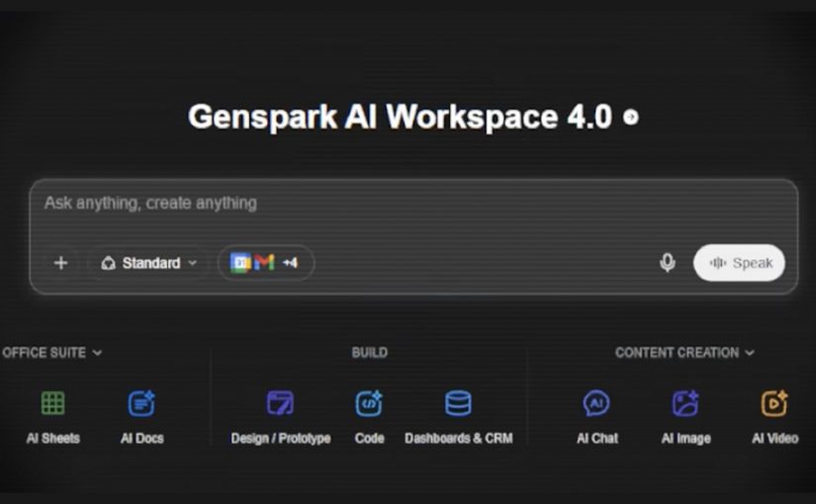Click the Google Calendar integration icon
The image size is (816, 504).
coord(240,263)
